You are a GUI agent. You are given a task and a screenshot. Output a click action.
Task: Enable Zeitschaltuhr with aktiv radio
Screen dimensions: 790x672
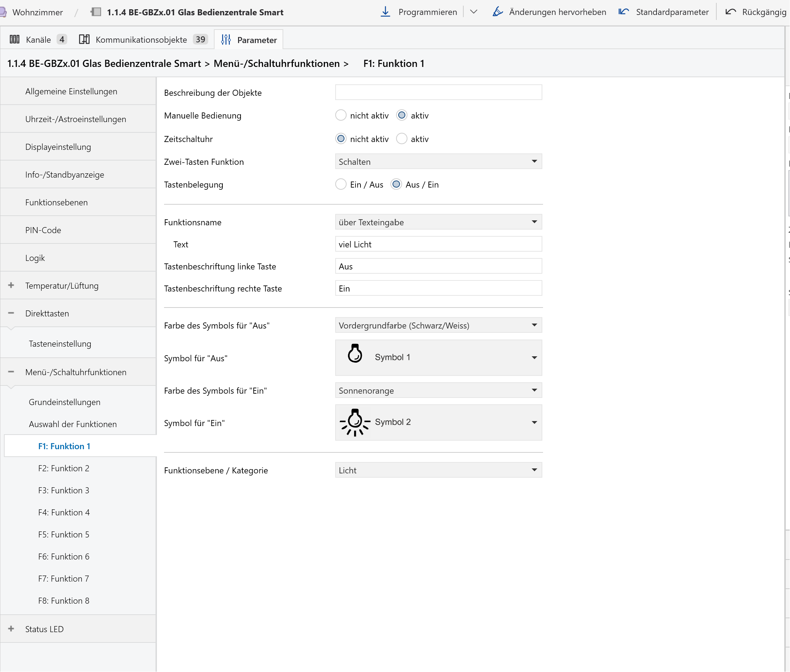pos(401,139)
